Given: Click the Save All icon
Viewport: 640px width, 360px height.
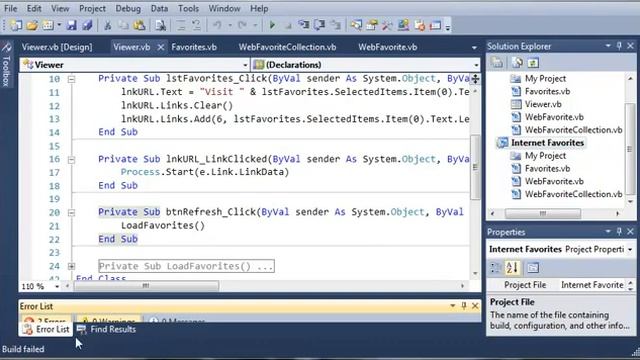Looking at the screenshot, I should point(87,25).
